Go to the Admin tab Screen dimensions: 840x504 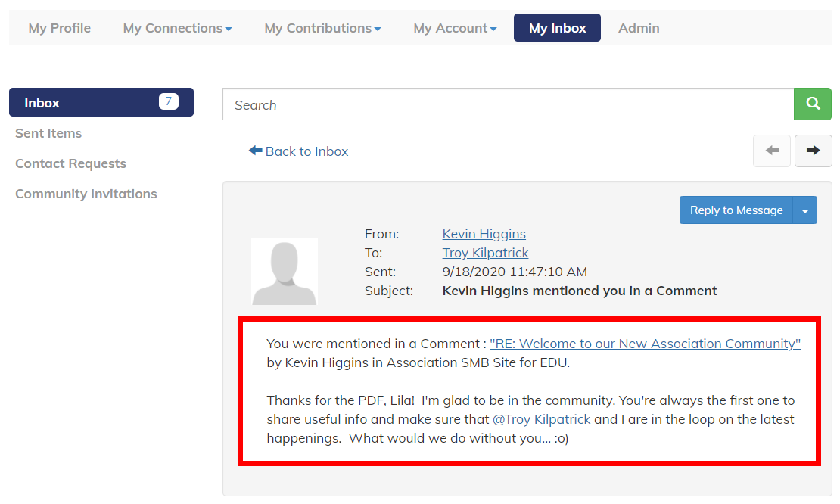click(639, 28)
